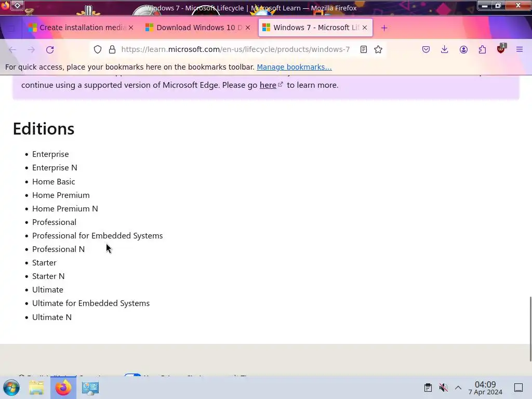Screen dimensions: 532x399
Task: Click the show desktop tray icon
Action: pos(518,388)
